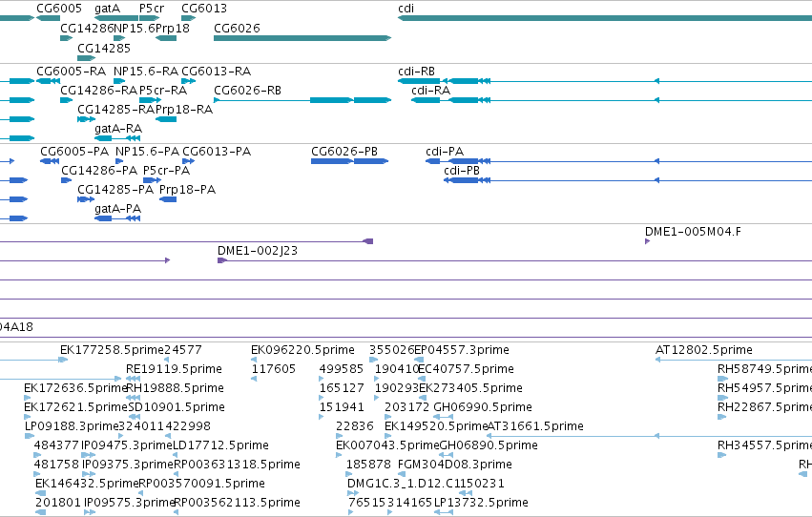Select clone end DME1-005M04.F label
The image size is (812, 517).
(x=693, y=232)
